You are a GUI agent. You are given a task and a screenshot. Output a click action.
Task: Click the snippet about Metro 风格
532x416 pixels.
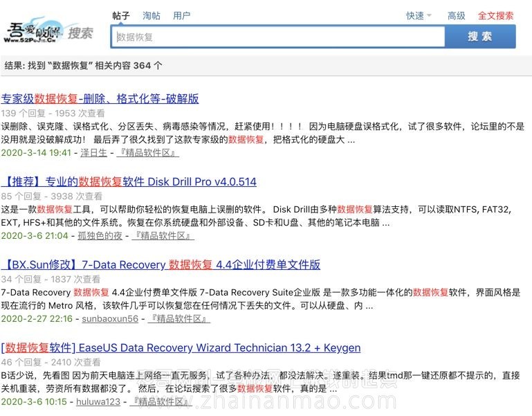[261, 299]
